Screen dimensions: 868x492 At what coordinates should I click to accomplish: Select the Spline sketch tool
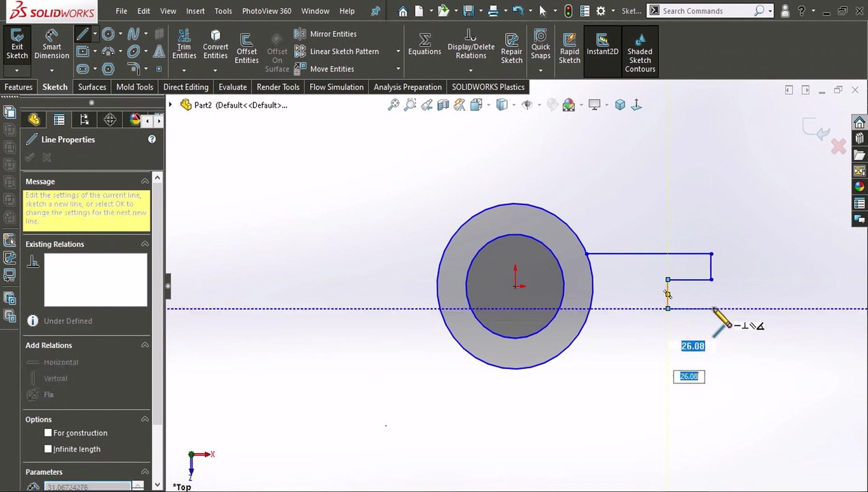(x=133, y=34)
